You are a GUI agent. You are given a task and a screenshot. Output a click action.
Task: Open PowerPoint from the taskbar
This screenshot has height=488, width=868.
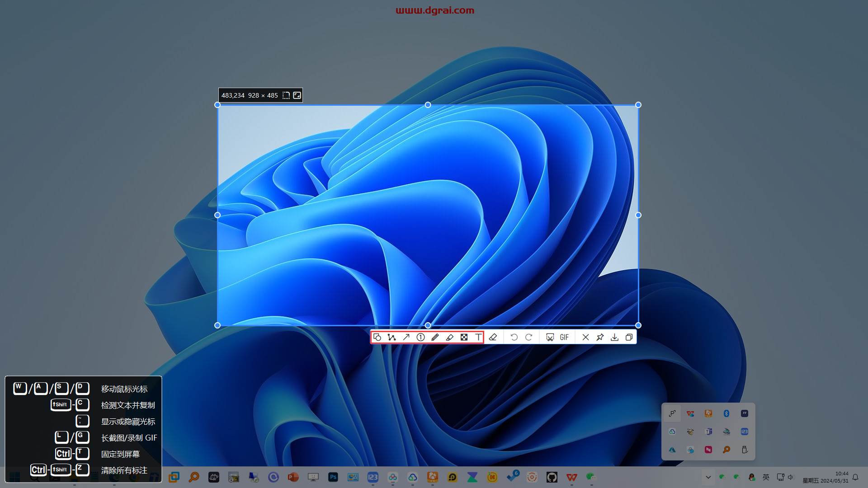[293, 477]
